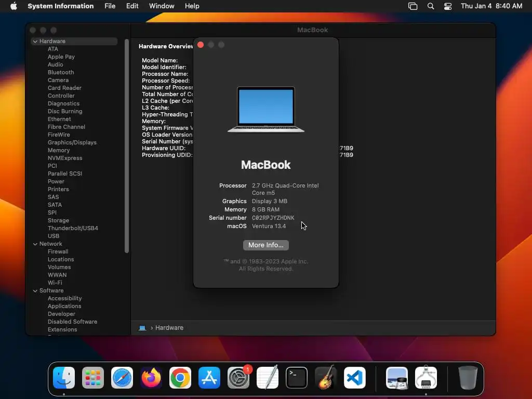Select Camera in the sidebar
Image resolution: width=532 pixels, height=399 pixels.
click(58, 80)
